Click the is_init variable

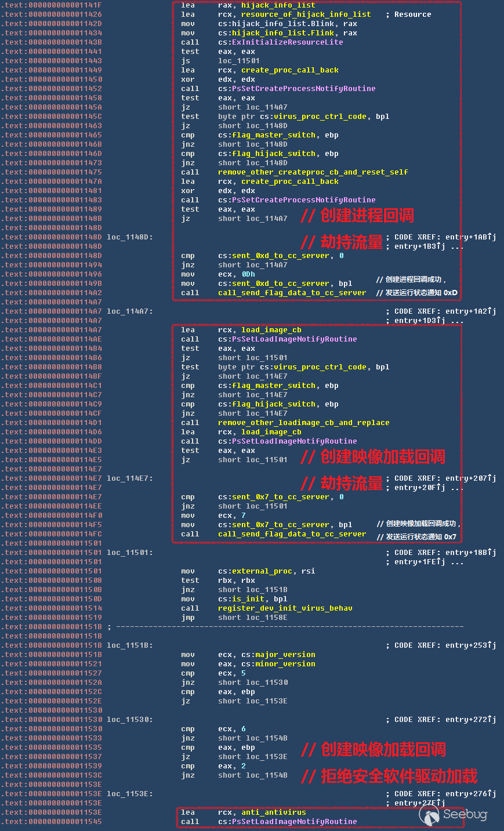(248, 599)
